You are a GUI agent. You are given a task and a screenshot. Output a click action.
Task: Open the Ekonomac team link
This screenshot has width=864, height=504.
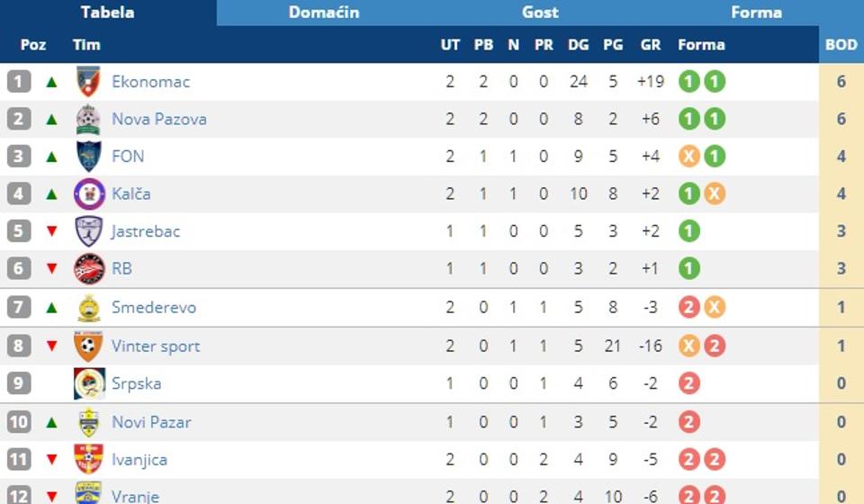tap(150, 82)
